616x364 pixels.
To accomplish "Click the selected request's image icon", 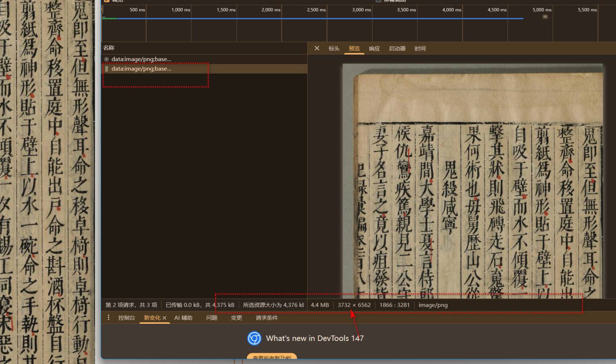I will coord(107,69).
